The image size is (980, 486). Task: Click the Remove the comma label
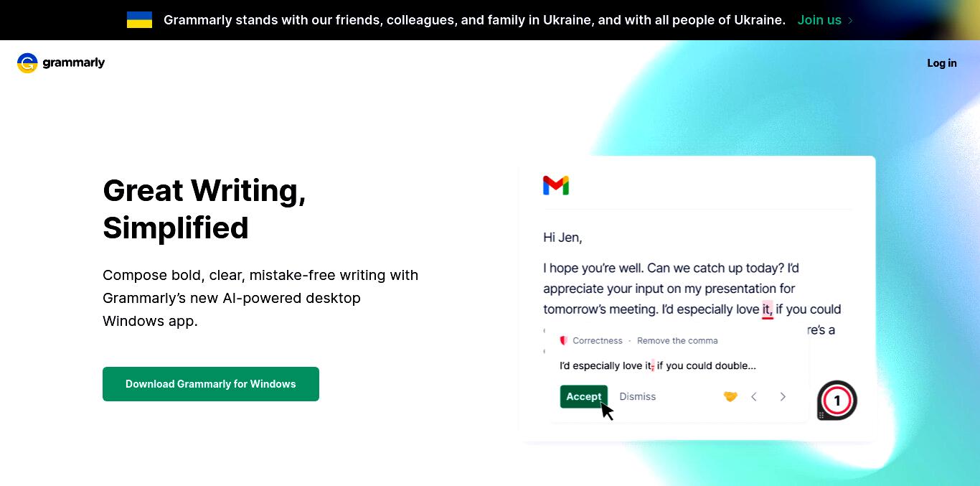677,340
